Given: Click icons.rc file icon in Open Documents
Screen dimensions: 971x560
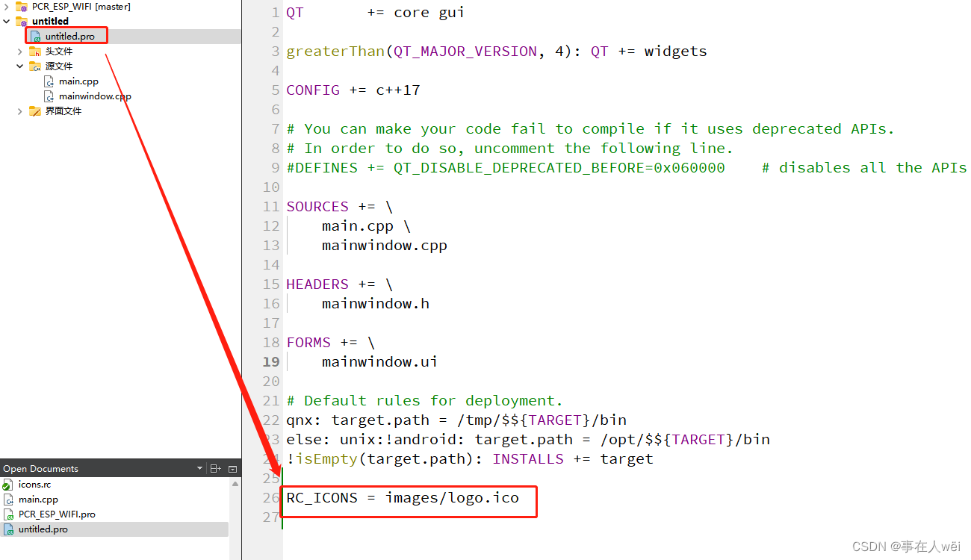Looking at the screenshot, I should (x=8, y=485).
